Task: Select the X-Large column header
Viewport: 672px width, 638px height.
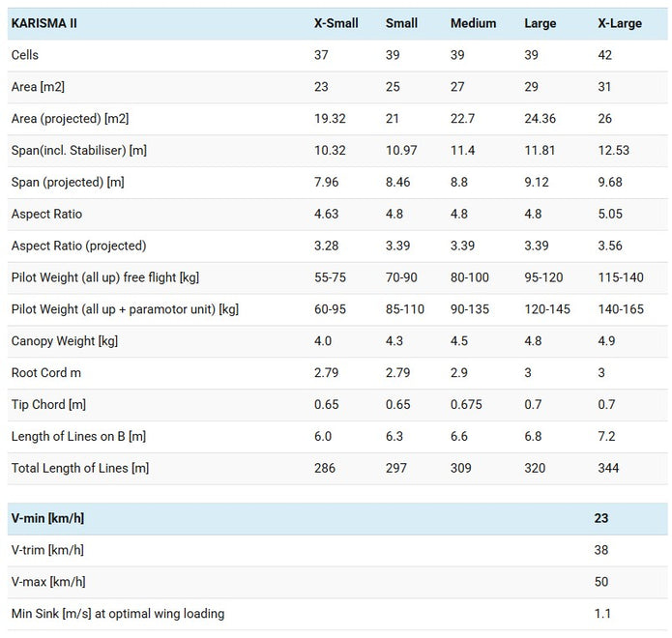Action: click(620, 23)
